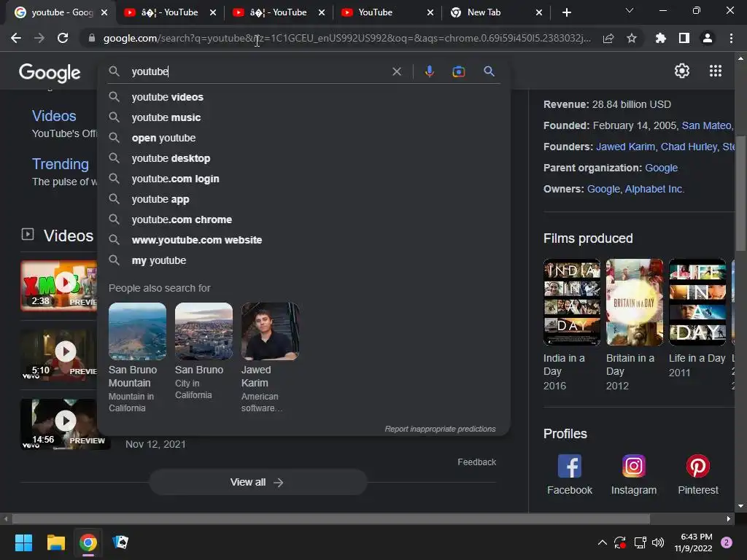Click 'Report inappropriate predictions'
The width and height of the screenshot is (747, 560).
pyautogui.click(x=440, y=429)
